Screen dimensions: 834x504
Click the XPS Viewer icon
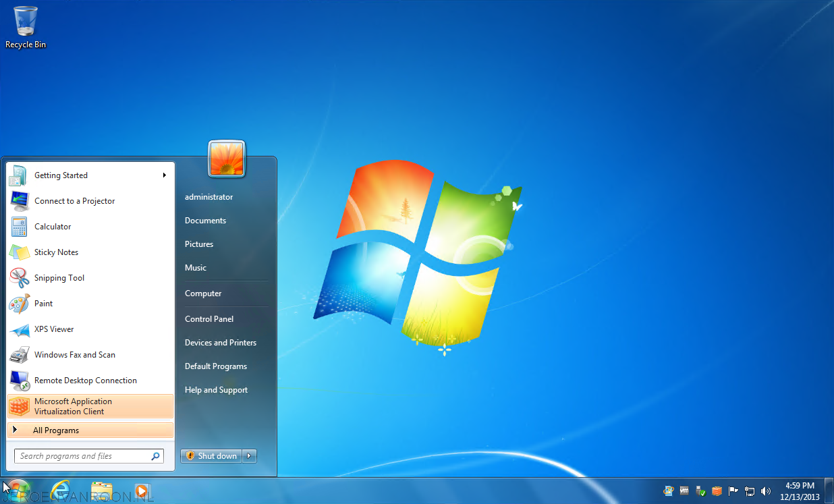click(x=19, y=329)
